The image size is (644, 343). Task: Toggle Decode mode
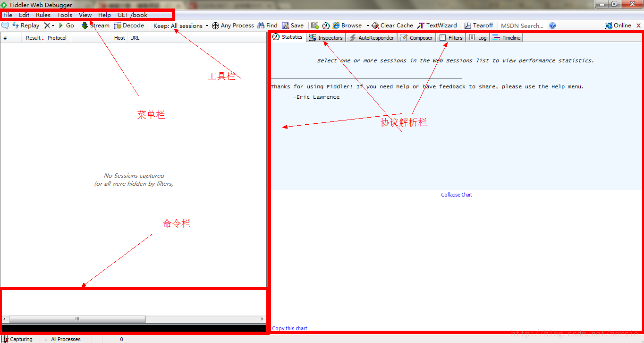[x=129, y=26]
